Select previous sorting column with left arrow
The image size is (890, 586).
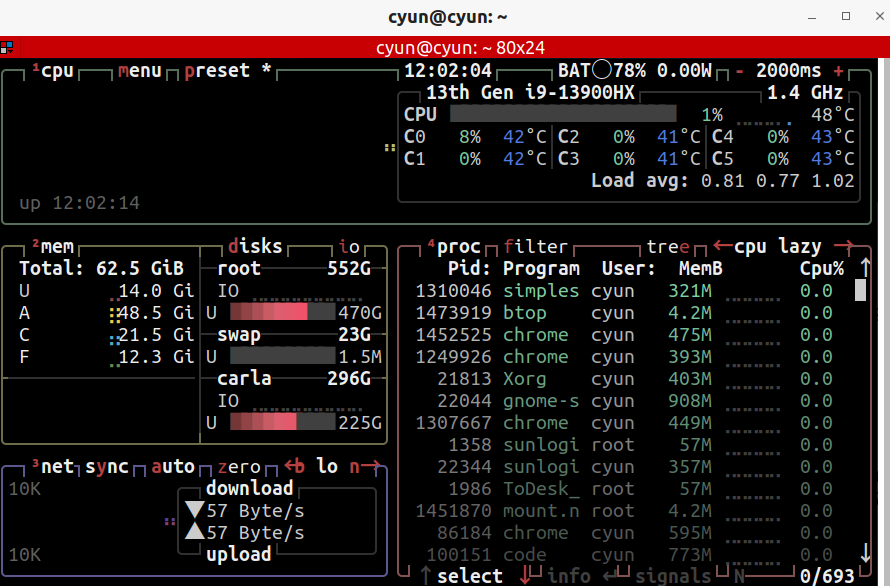723,246
